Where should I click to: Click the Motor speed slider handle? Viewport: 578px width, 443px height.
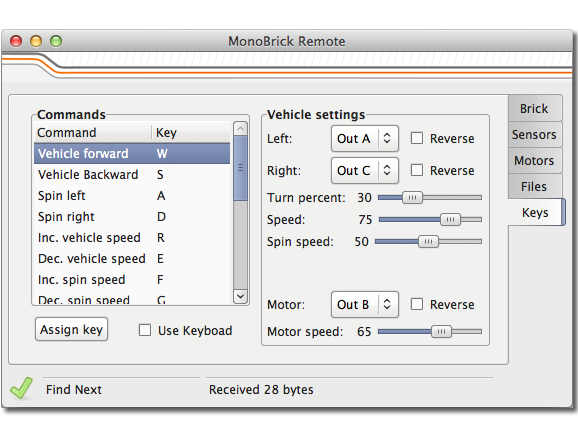(441, 332)
